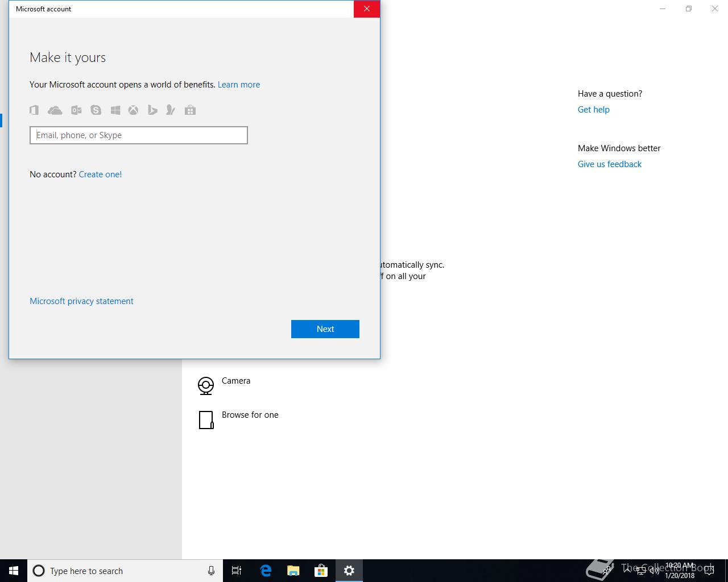The image size is (728, 582).
Task: Open Get help link in Settings
Action: (x=594, y=110)
